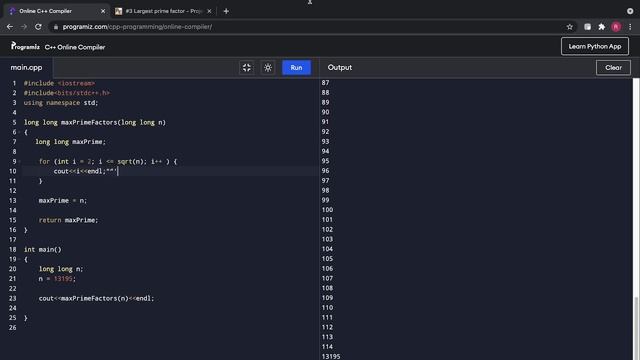Viewport: 640px width, 360px height.
Task: Click output value '13195' at bottom
Action: coord(331,357)
